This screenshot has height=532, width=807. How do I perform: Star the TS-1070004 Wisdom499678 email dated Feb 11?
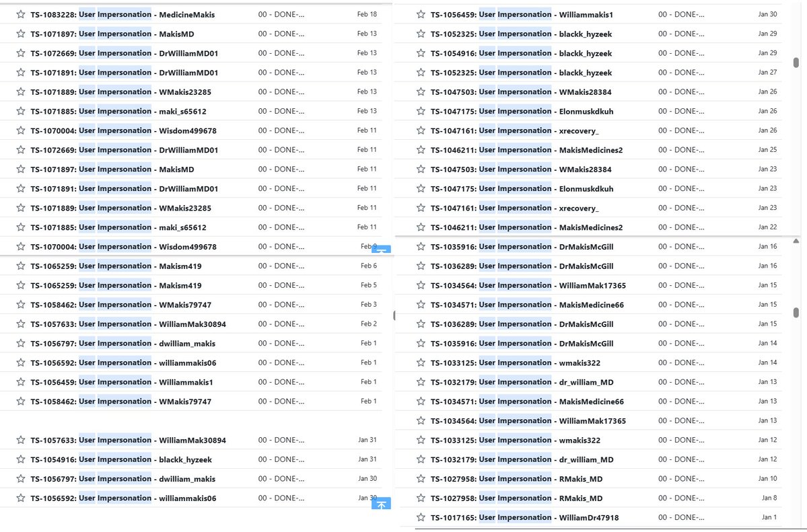click(21, 130)
